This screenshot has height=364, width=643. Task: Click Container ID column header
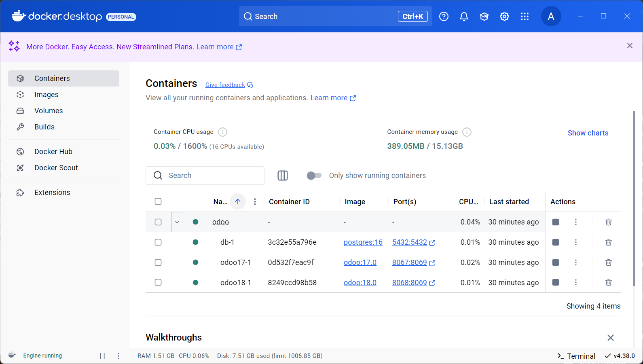tap(289, 201)
